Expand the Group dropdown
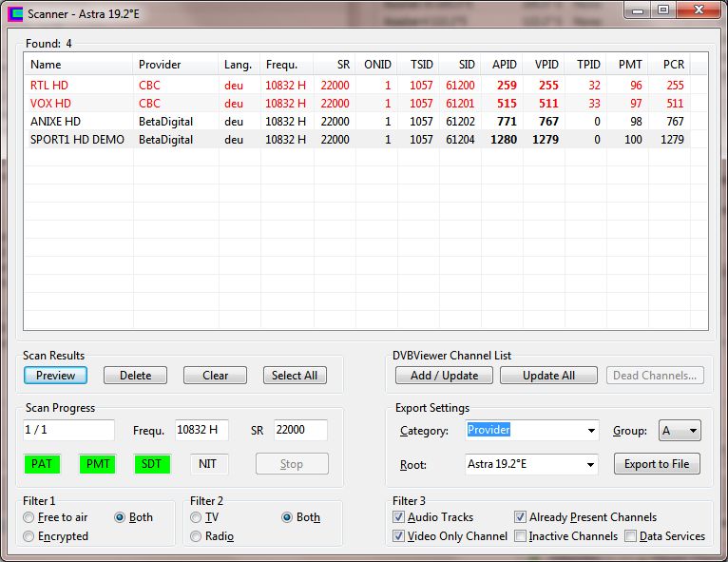Viewport: 728px width, 562px height. [x=693, y=431]
